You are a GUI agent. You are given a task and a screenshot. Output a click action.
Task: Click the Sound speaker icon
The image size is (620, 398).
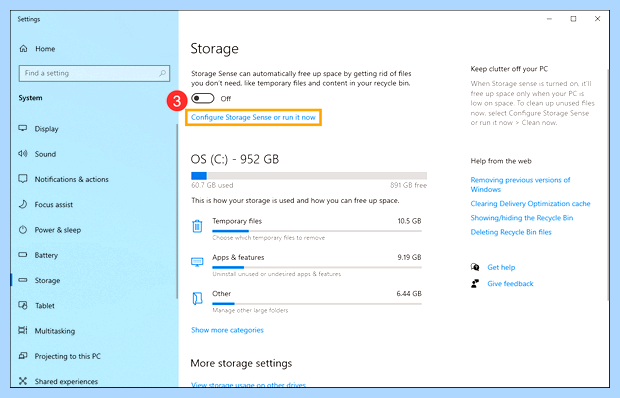(x=23, y=154)
